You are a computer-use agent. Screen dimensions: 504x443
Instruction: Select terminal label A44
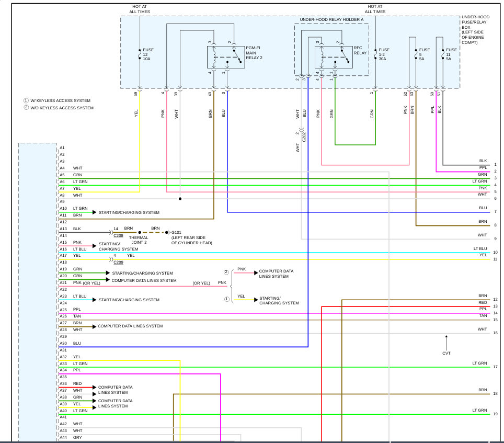(x=63, y=437)
